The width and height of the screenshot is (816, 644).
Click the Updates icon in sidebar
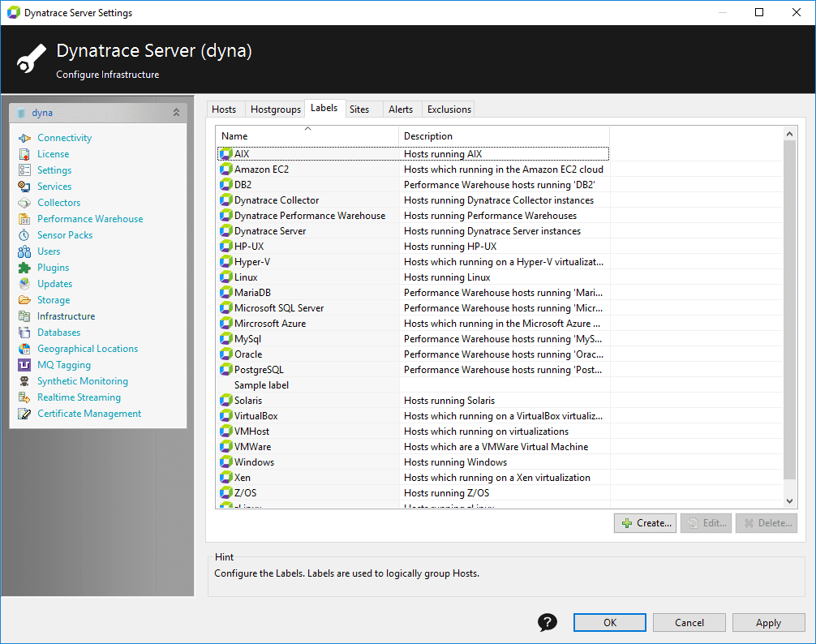[24, 284]
